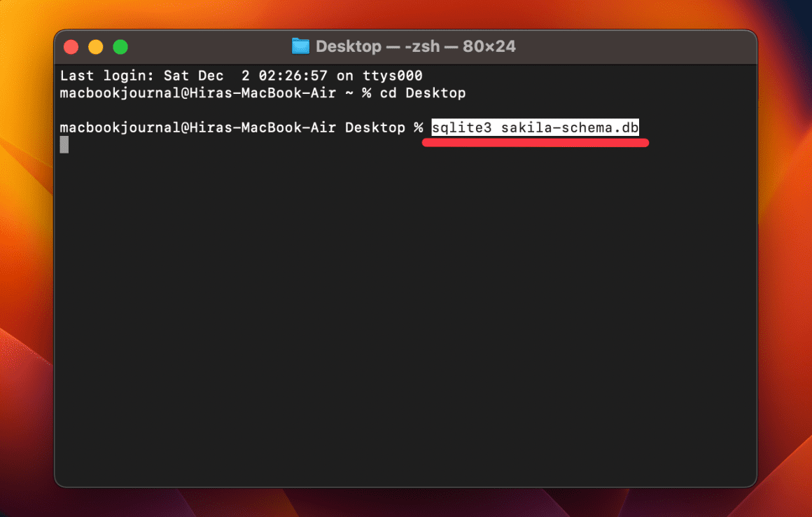Click the blue folder proxy icon in title bar
This screenshot has height=517, width=812.
coord(300,46)
